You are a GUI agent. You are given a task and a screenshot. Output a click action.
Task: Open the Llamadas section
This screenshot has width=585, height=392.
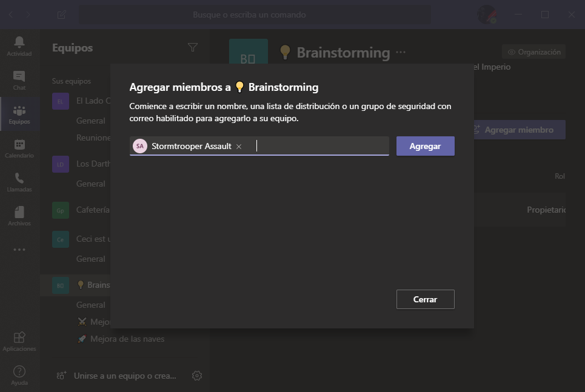[x=19, y=182]
